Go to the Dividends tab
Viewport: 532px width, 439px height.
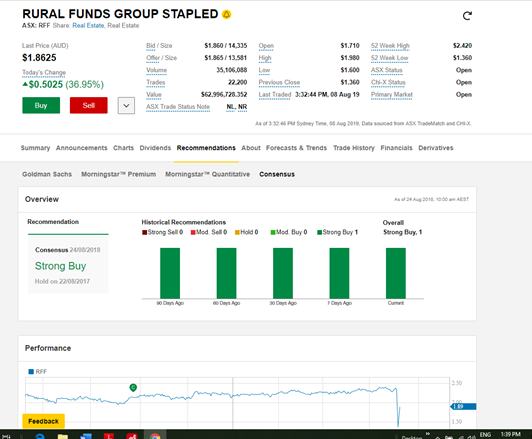click(x=155, y=148)
